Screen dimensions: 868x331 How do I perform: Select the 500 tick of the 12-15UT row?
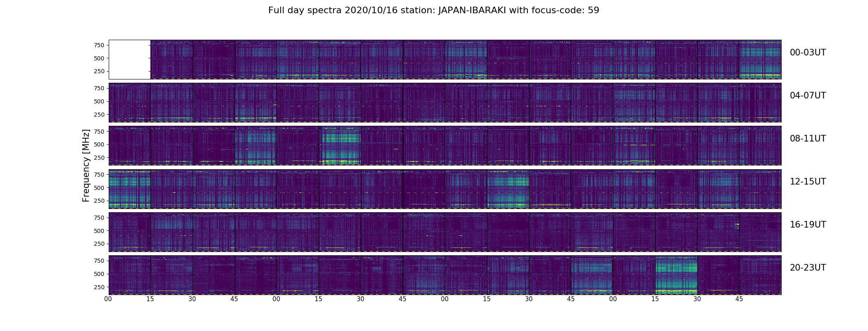(x=99, y=187)
